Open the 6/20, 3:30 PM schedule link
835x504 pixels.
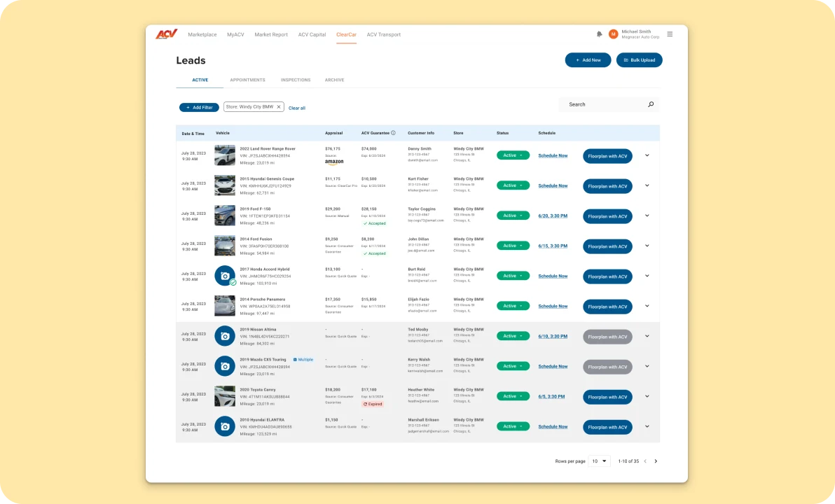click(x=553, y=216)
